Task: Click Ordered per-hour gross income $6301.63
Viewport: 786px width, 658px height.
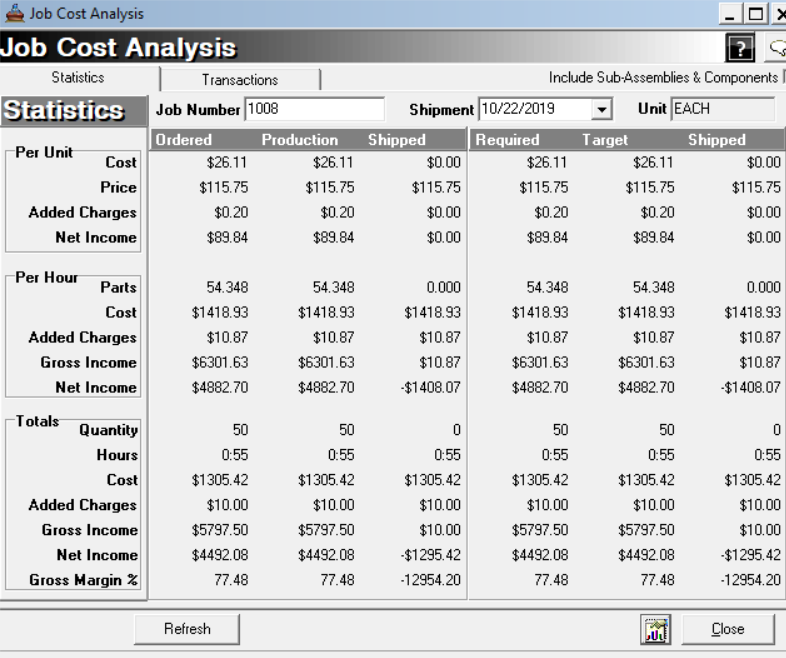Action: 220,362
